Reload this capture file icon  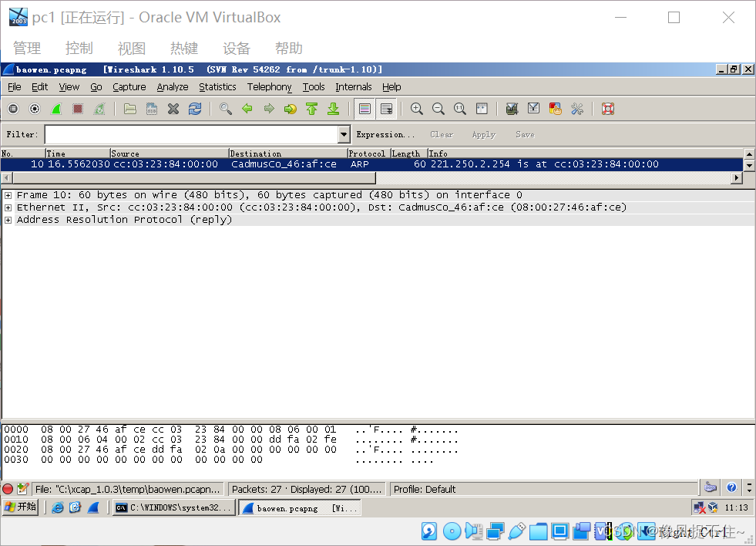pyautogui.click(x=195, y=109)
